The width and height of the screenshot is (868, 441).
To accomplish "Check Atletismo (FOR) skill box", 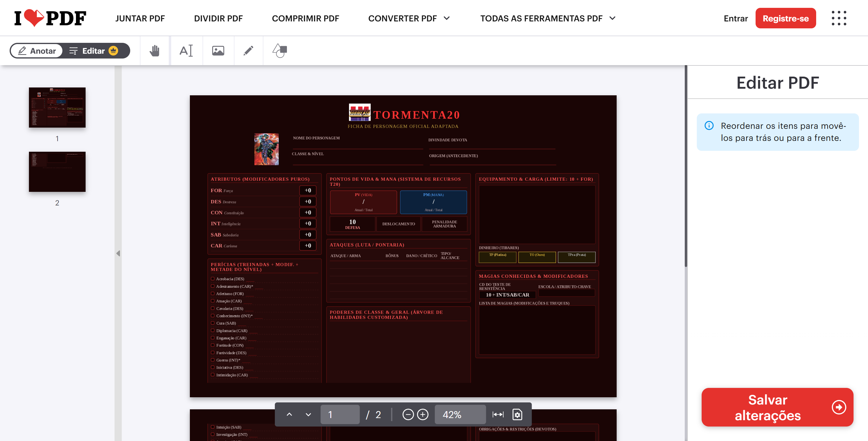I will point(212,293).
